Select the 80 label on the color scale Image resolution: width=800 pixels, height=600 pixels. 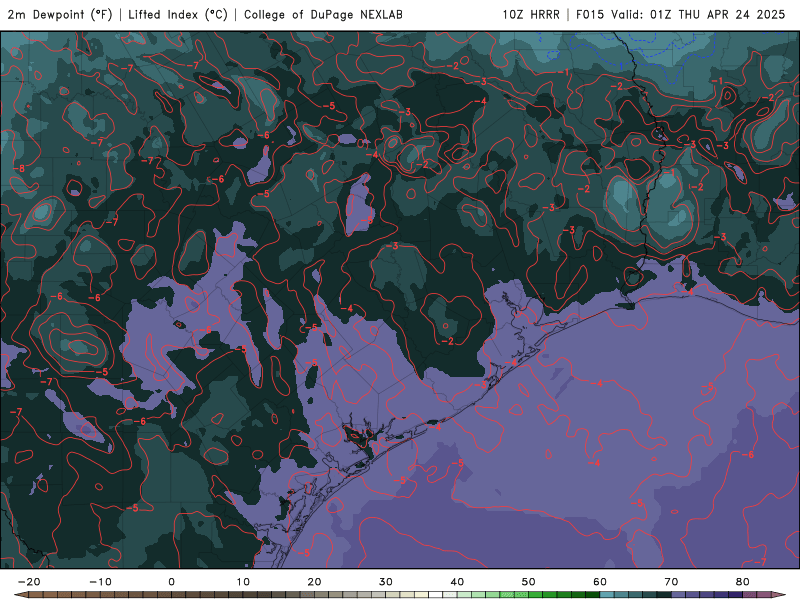743,582
